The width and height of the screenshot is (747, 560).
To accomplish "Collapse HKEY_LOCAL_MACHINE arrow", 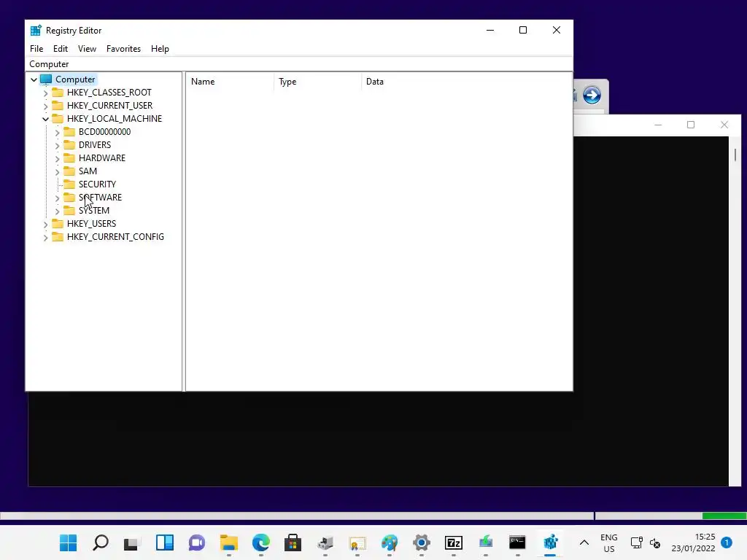I will point(46,119).
